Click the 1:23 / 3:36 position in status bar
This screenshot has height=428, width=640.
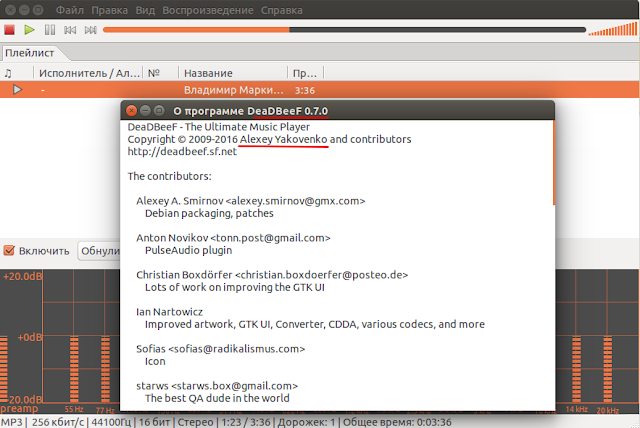click(x=246, y=422)
